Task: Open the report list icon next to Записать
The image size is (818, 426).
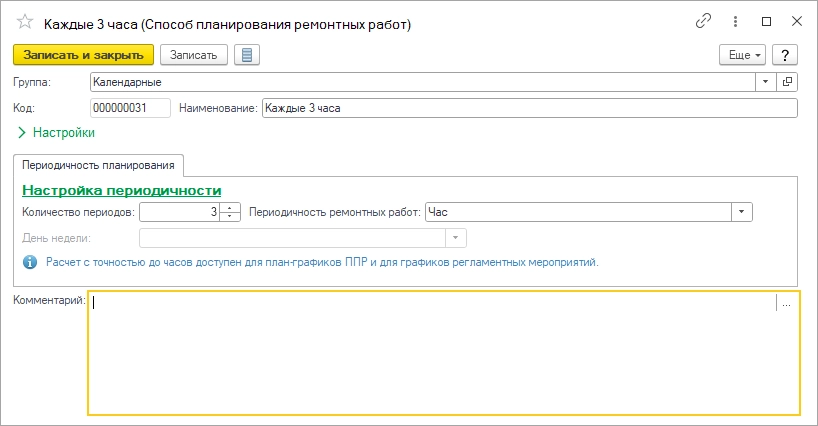Action: 247,55
